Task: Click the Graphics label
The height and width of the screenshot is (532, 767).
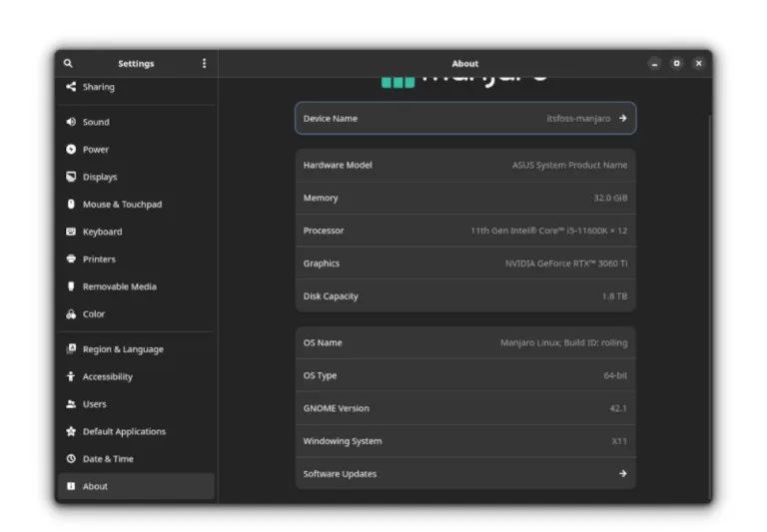Action: click(321, 264)
